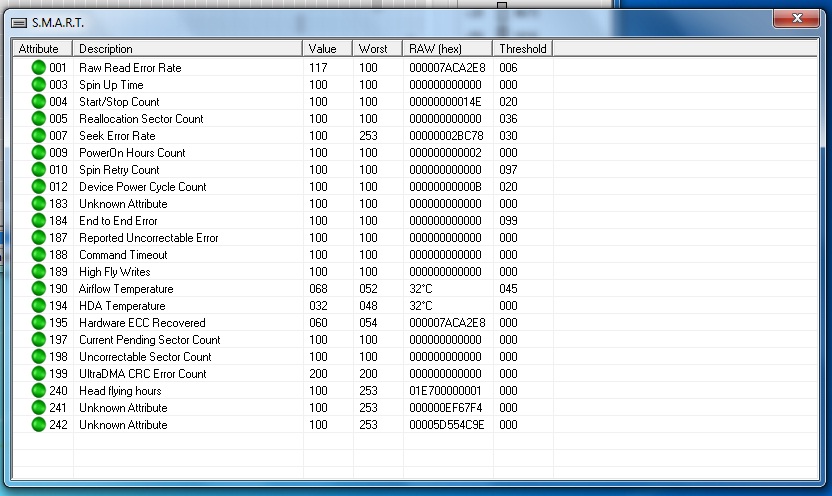Click green status icon for attribute 198
Viewport: 832px width, 496px height.
(39, 356)
